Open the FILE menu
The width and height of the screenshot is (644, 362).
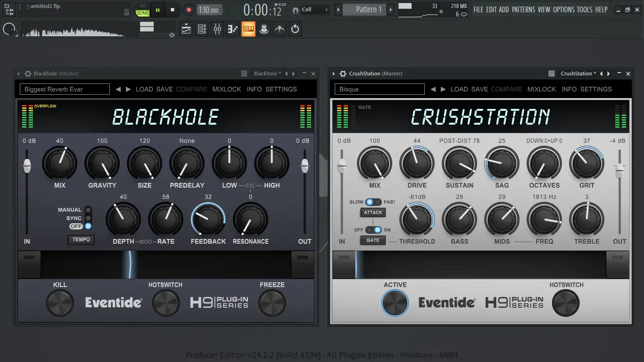(479, 9)
